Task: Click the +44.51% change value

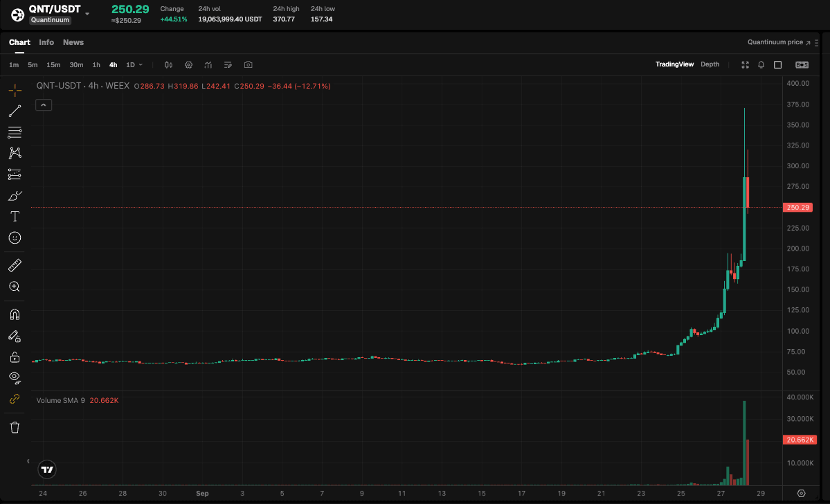Action: pos(174,19)
